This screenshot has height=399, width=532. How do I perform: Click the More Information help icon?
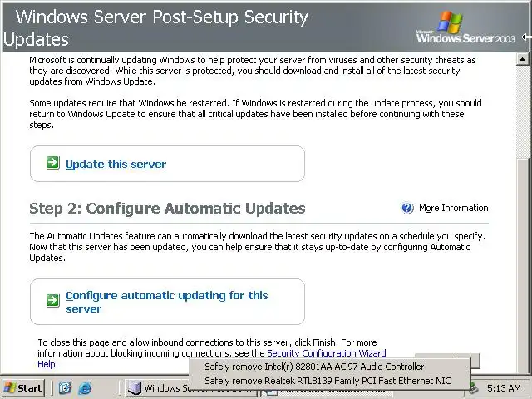[407, 209]
